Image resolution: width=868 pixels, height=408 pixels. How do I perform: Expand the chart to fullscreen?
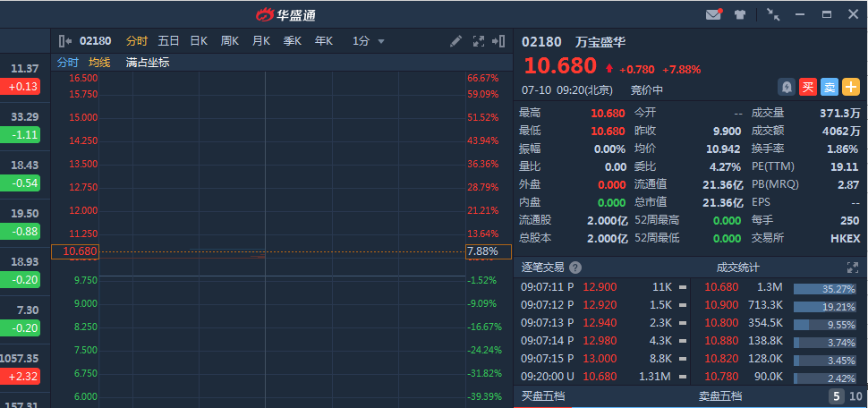[478, 41]
